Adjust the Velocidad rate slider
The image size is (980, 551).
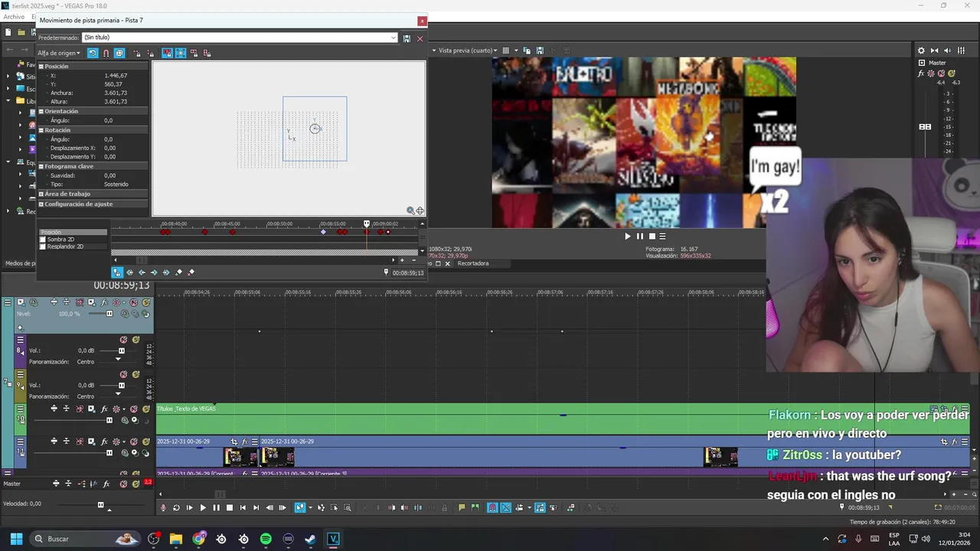(100, 504)
